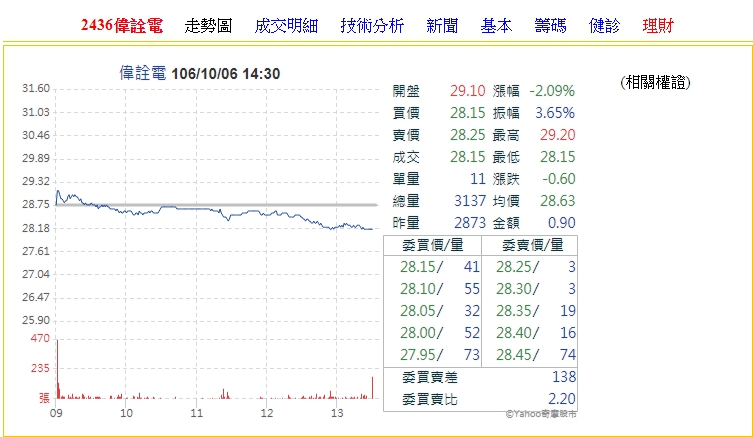Screen dimensions: 753x437
Task: Select the 賣價 value 28.25
Action: [467, 135]
